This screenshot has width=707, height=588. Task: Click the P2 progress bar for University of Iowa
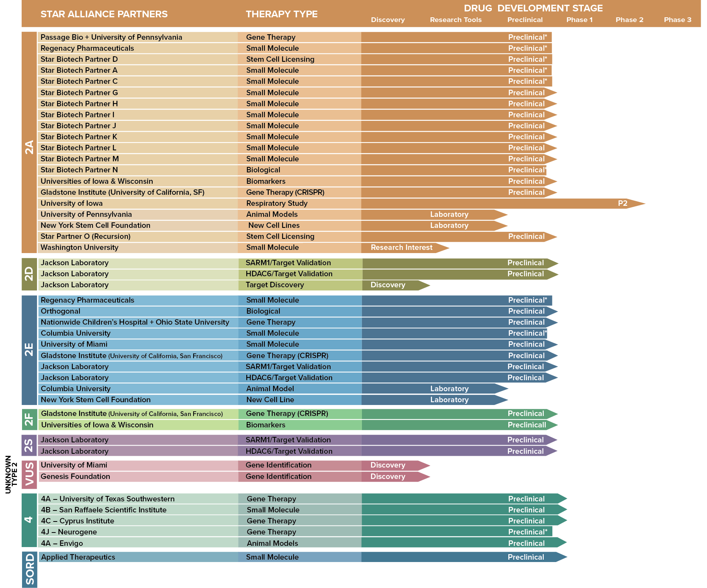[503, 203]
